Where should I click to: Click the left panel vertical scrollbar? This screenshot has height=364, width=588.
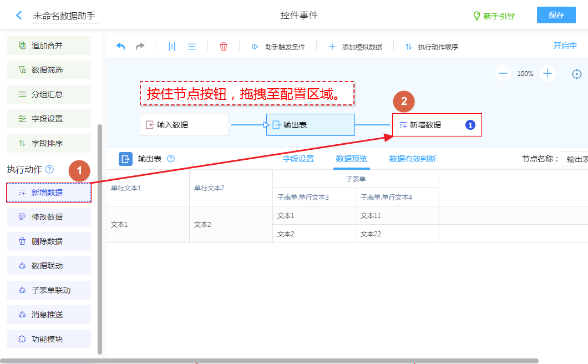click(x=100, y=239)
